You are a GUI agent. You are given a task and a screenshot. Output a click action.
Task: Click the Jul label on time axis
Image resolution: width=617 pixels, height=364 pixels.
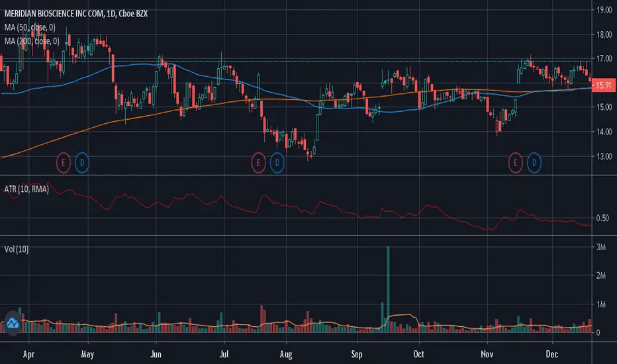pos(224,355)
